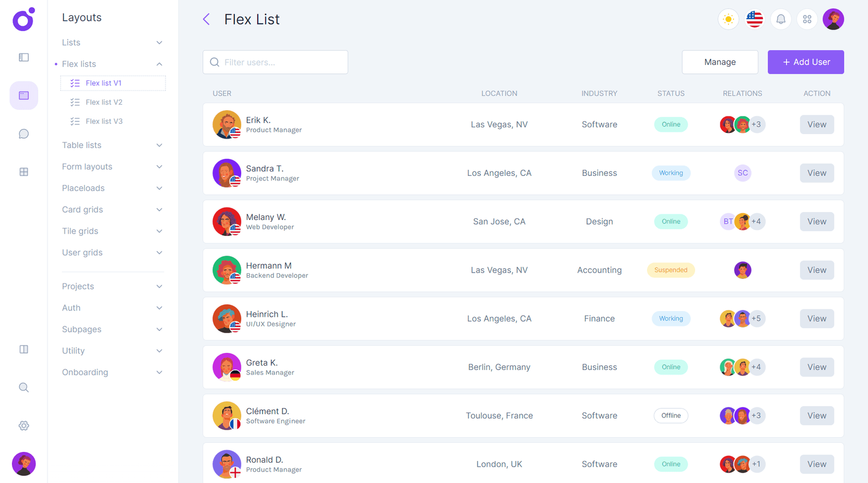This screenshot has width=868, height=483.
Task: Select the highlighted layouts icon in sidebar
Action: (23, 95)
